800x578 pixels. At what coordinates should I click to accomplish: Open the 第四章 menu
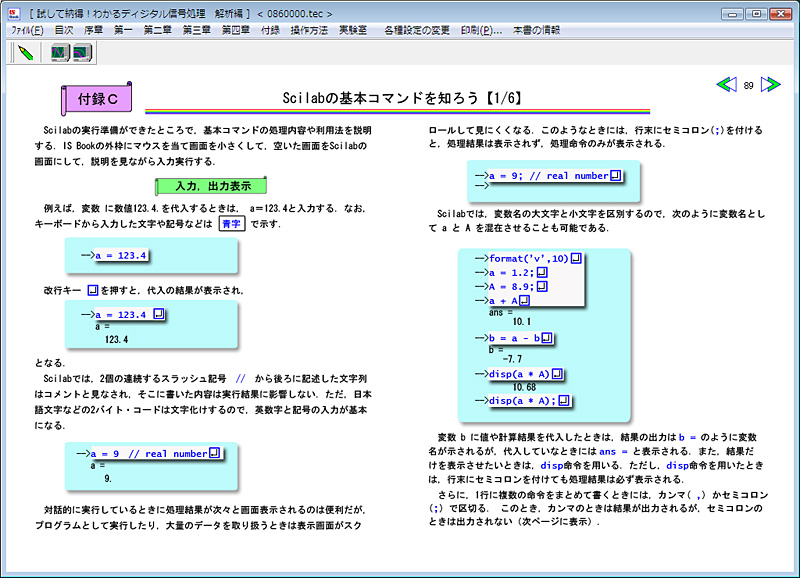point(236,30)
